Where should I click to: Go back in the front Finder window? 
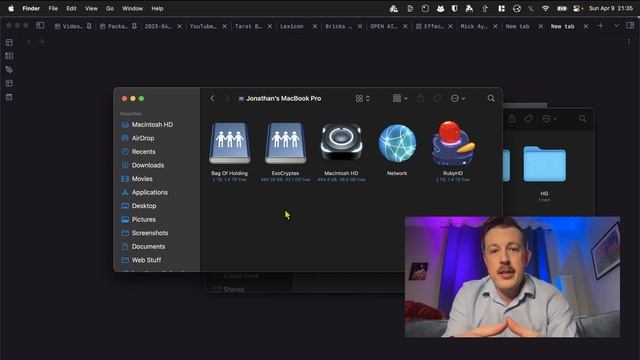[212, 98]
